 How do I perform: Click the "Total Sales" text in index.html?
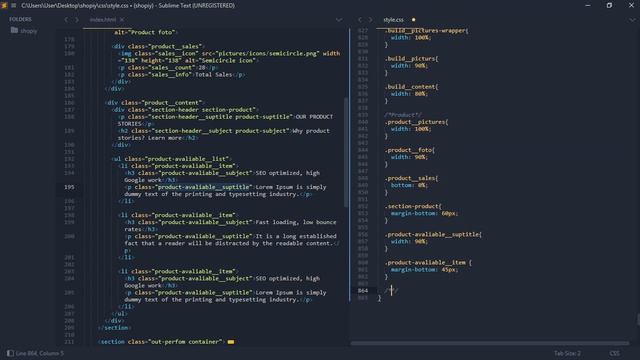213,75
